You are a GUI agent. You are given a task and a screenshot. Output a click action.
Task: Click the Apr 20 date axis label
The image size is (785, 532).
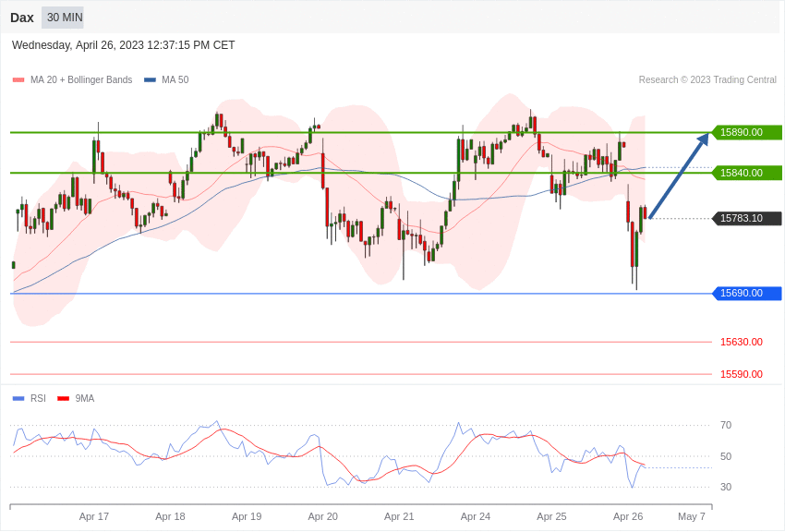323,516
